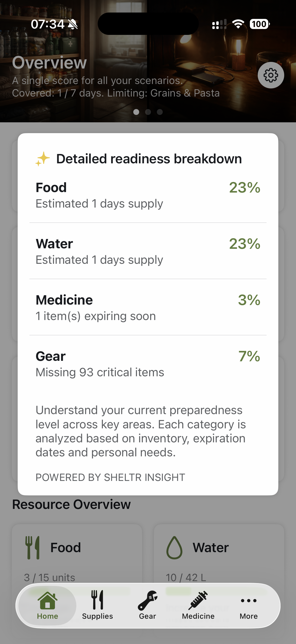Tap the Overview header banner title

pyautogui.click(x=50, y=62)
